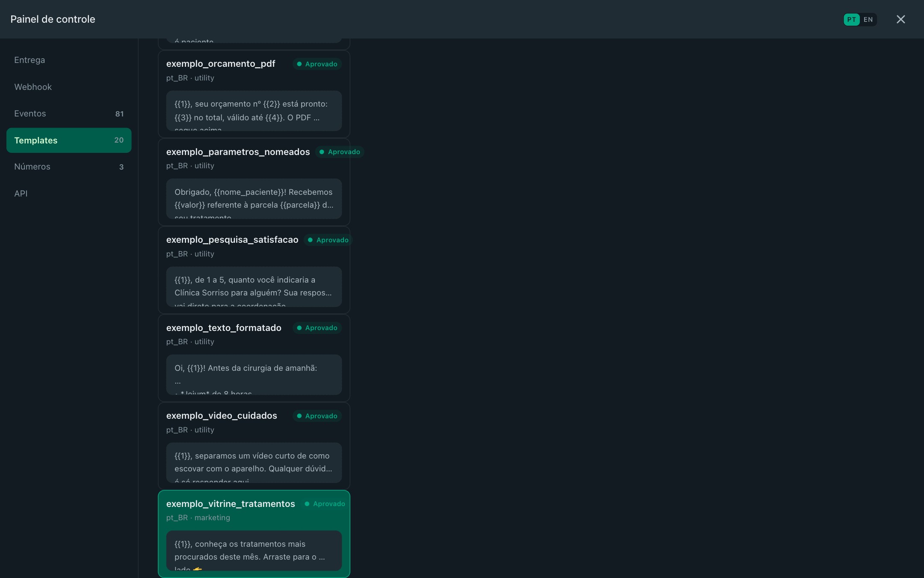This screenshot has width=924, height=578.
Task: Switch language to PT
Action: point(851,20)
